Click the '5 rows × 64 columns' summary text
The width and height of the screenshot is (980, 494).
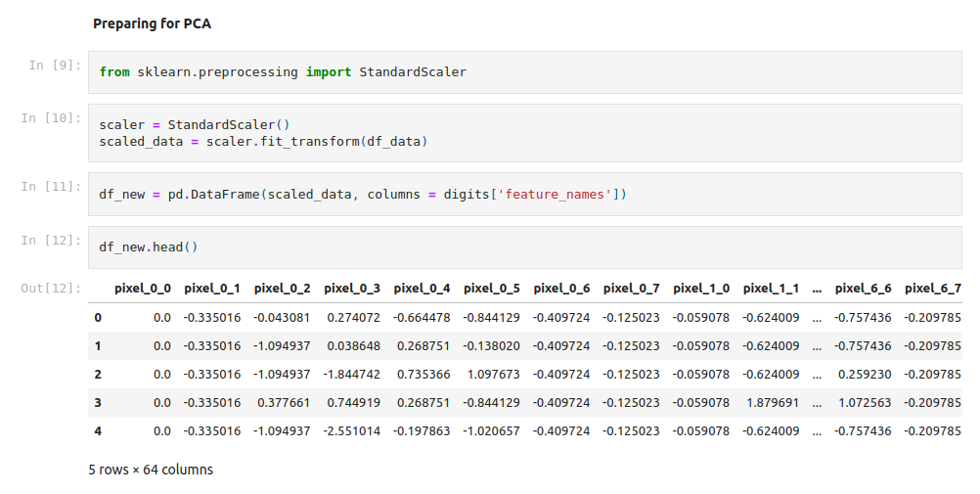pyautogui.click(x=151, y=470)
